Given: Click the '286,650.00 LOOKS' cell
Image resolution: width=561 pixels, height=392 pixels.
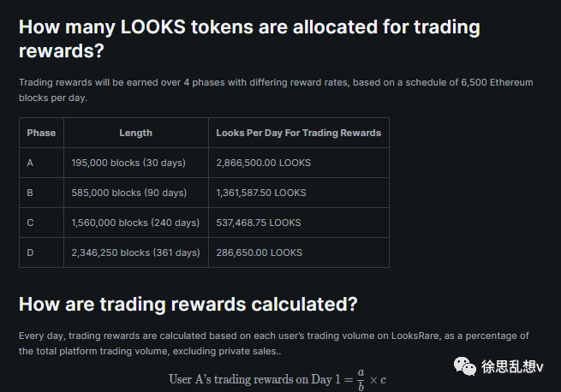Looking at the screenshot, I should pyautogui.click(x=299, y=252).
